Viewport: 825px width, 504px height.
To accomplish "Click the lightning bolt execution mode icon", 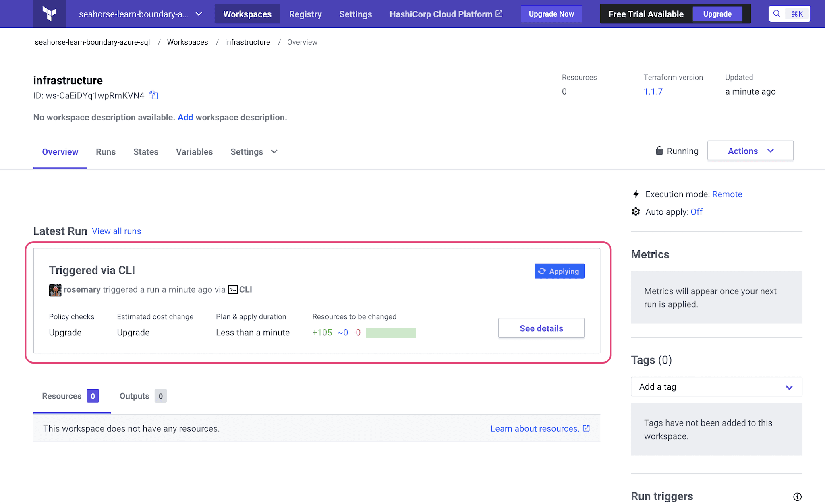I will [x=636, y=194].
